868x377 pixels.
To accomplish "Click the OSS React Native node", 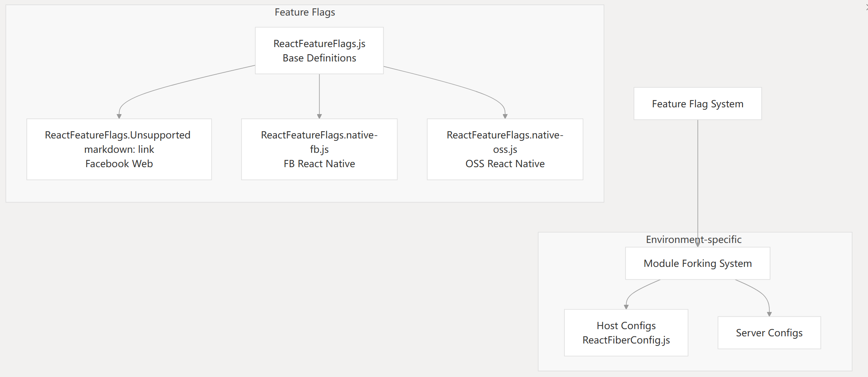I will [x=505, y=149].
